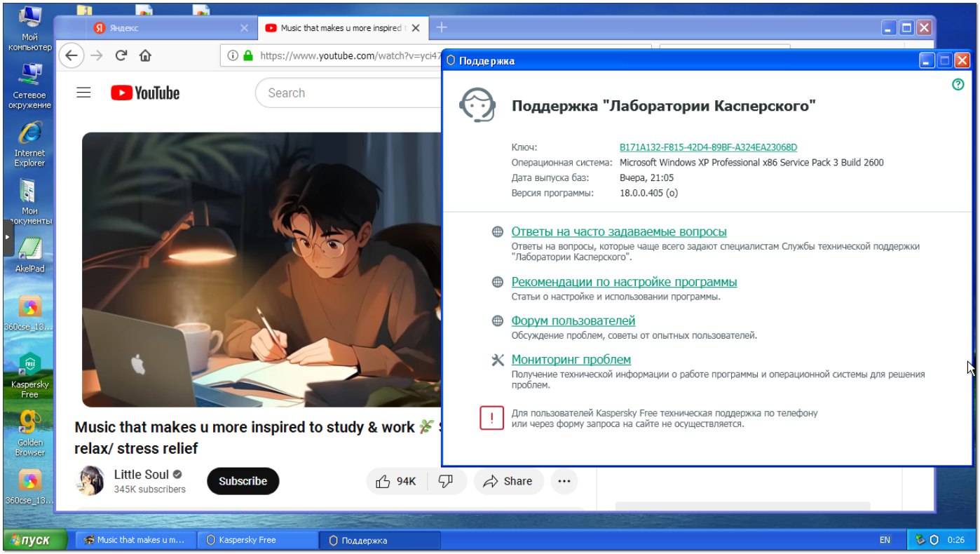Image resolution: width=980 pixels, height=554 pixels.
Task: Switch to Music that makes taskbar button
Action: coord(134,540)
